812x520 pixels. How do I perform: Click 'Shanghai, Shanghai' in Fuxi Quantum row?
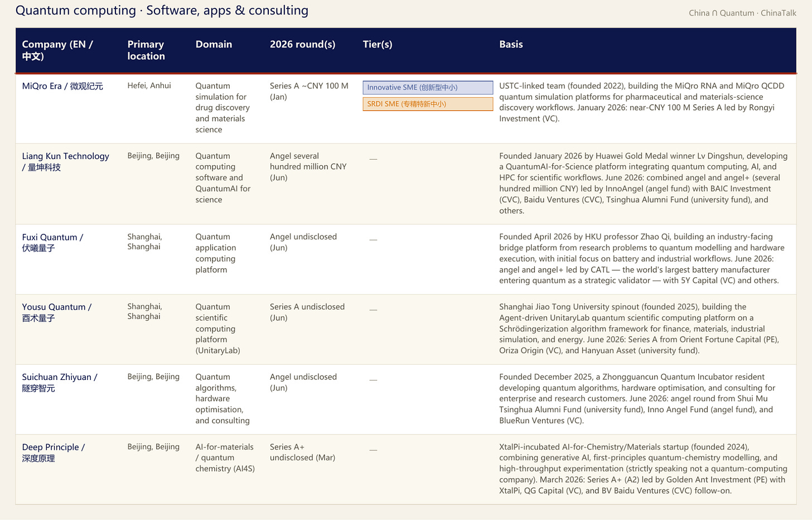point(144,242)
